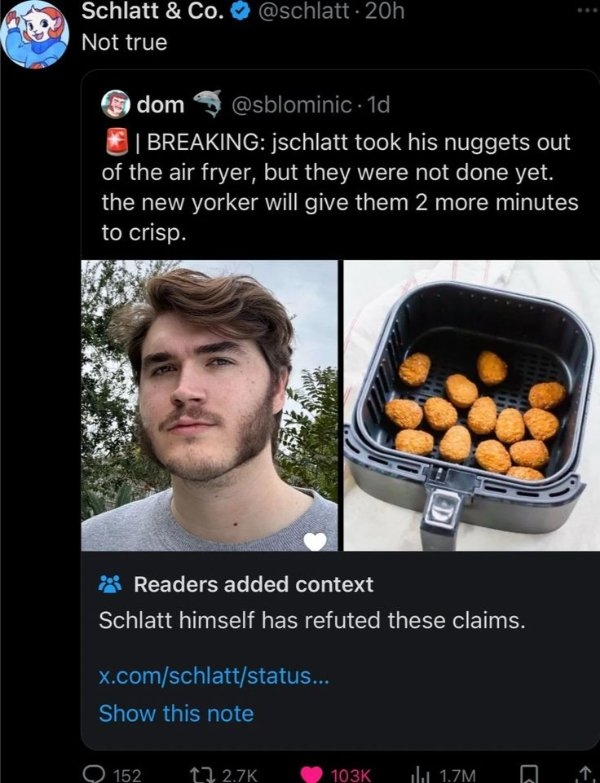This screenshot has height=783, width=600.
Task: Open the air fryer nuggets photo
Action: [x=469, y=405]
